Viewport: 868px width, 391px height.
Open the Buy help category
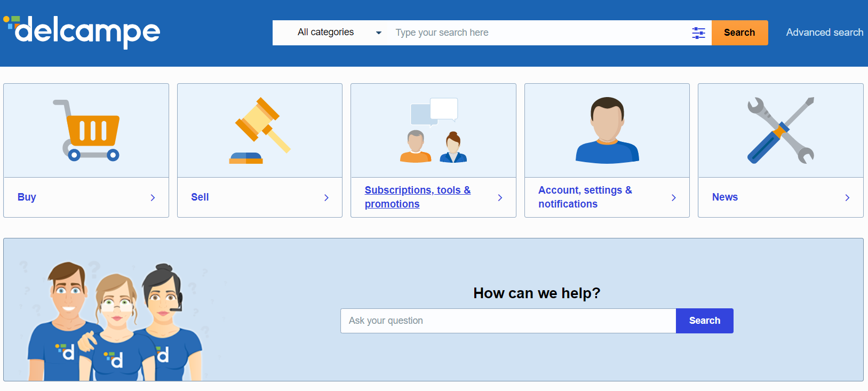coord(27,197)
